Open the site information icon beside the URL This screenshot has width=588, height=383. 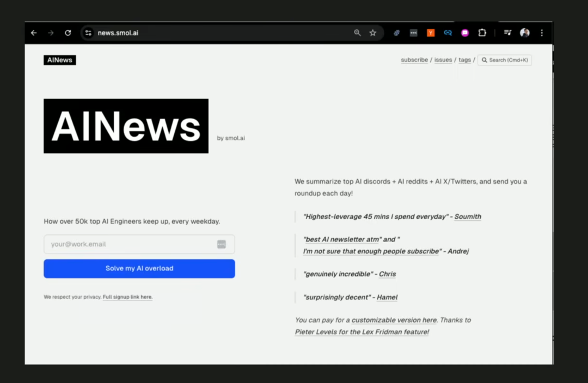click(88, 33)
